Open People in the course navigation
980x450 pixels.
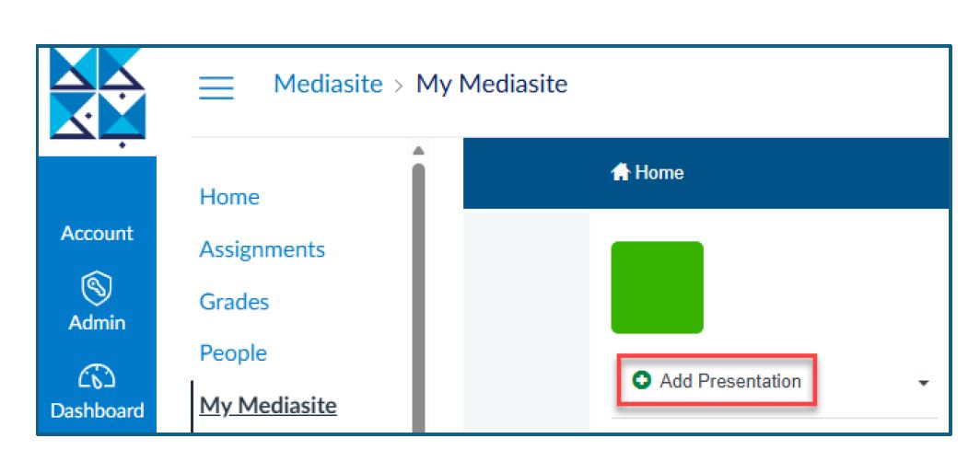point(233,353)
